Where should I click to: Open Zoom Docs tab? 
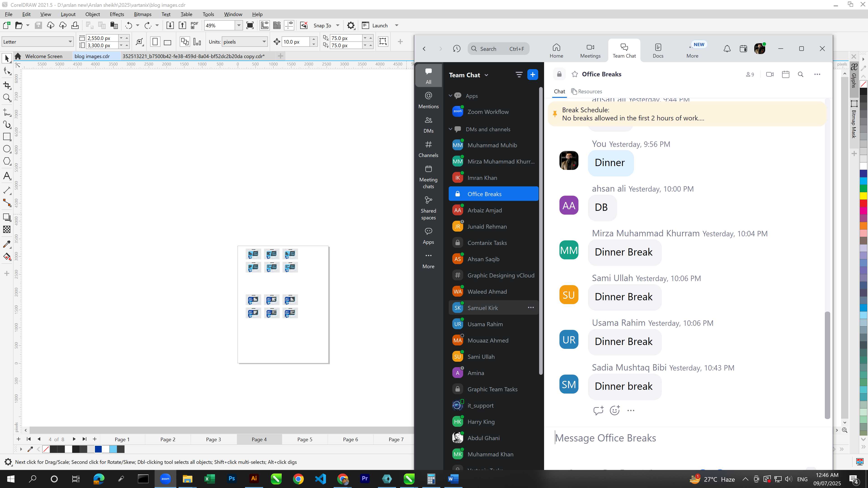658,51
